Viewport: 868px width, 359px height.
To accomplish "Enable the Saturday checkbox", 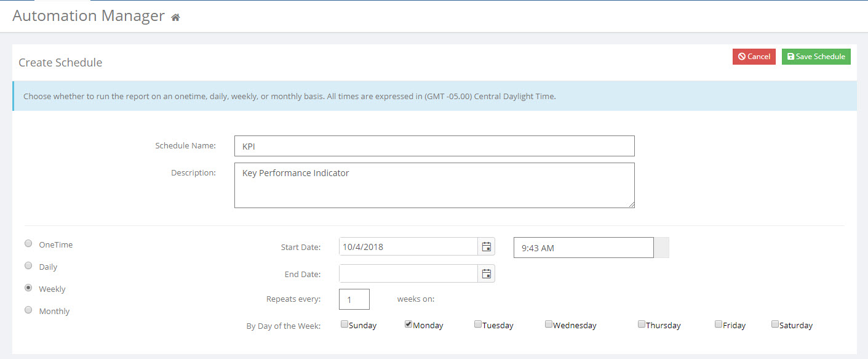I will click(775, 324).
